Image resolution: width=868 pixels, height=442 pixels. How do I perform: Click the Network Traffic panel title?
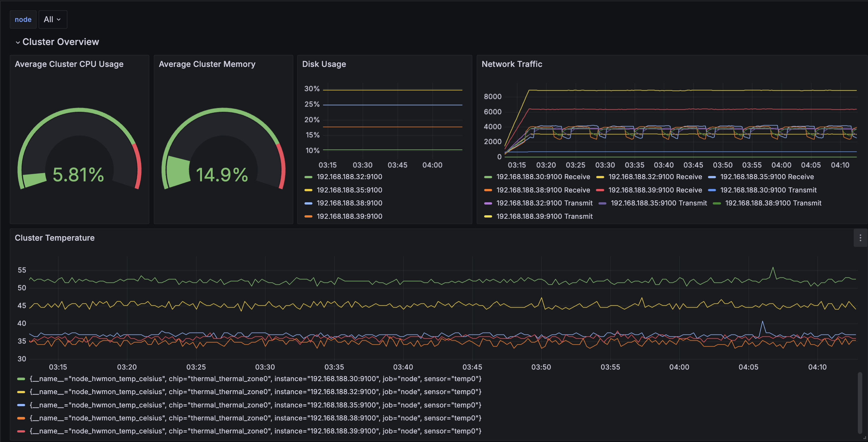click(511, 64)
